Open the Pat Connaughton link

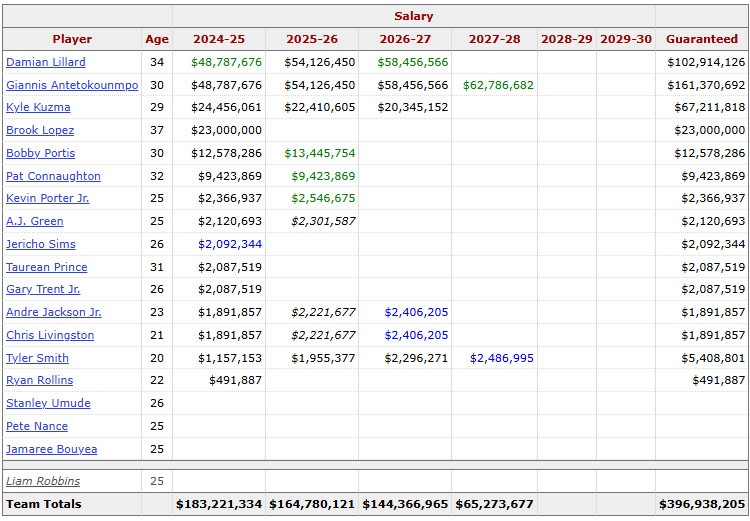53,176
